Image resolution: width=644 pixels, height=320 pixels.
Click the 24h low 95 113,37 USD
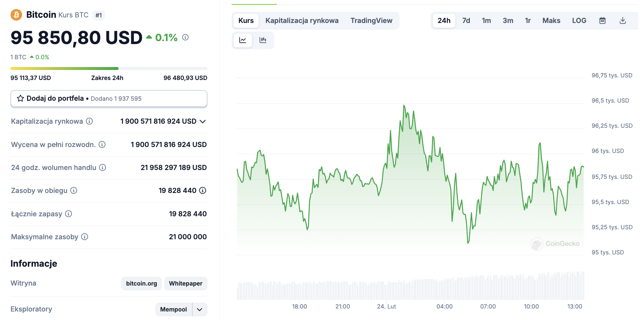[31, 78]
